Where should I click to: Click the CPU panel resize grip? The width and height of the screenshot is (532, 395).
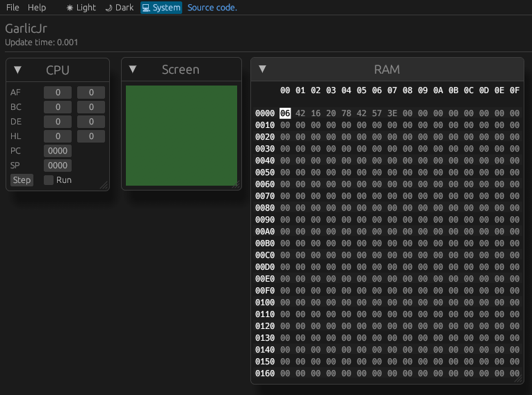click(104, 185)
